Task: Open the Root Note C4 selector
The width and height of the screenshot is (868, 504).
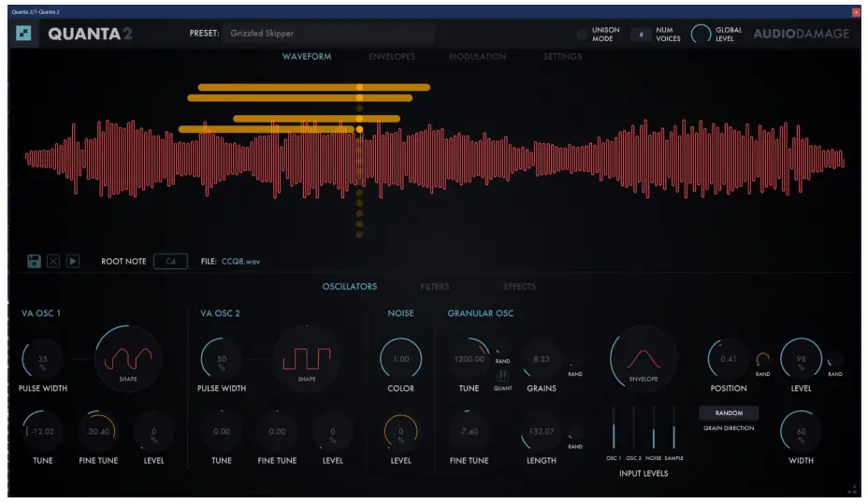Action: [170, 261]
